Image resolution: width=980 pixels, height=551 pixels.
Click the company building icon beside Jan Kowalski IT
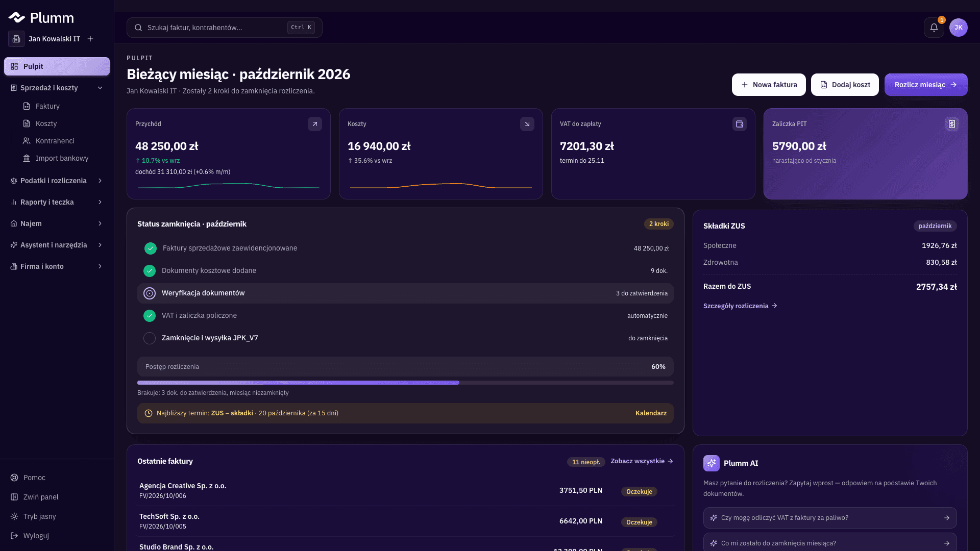click(x=16, y=39)
